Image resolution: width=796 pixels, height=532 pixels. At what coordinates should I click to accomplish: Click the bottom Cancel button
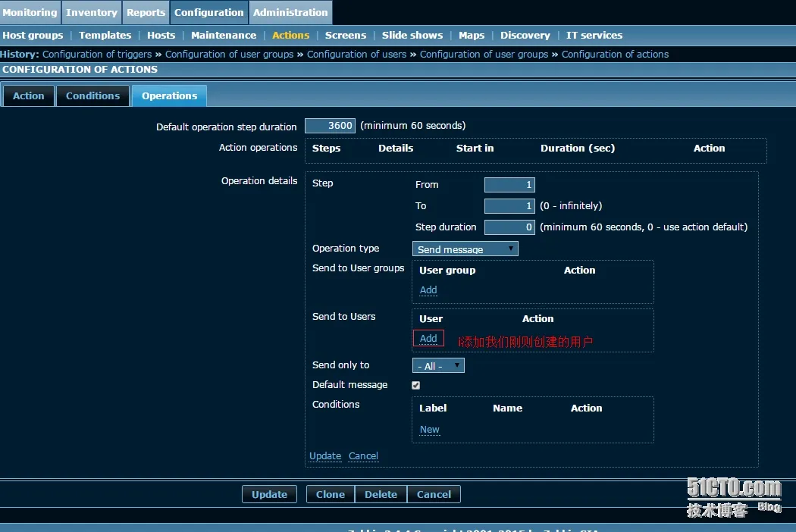click(x=434, y=494)
